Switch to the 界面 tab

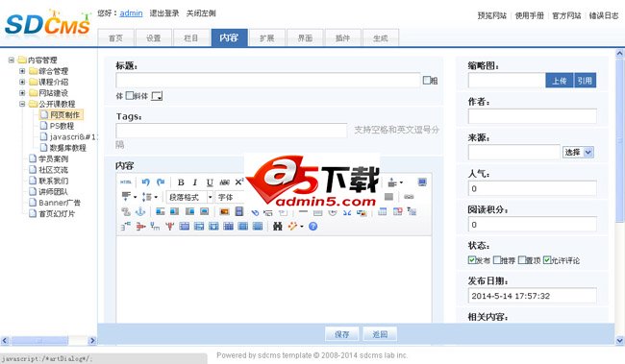tap(305, 37)
